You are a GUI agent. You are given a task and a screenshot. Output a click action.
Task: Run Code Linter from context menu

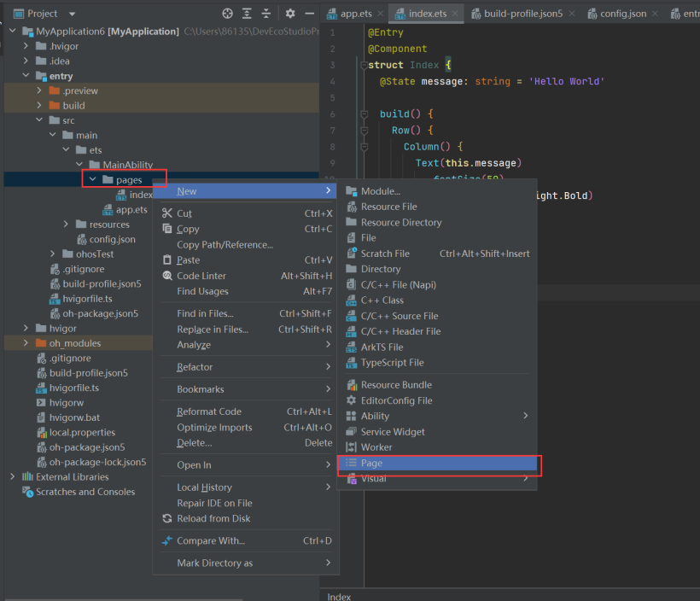[247, 276]
